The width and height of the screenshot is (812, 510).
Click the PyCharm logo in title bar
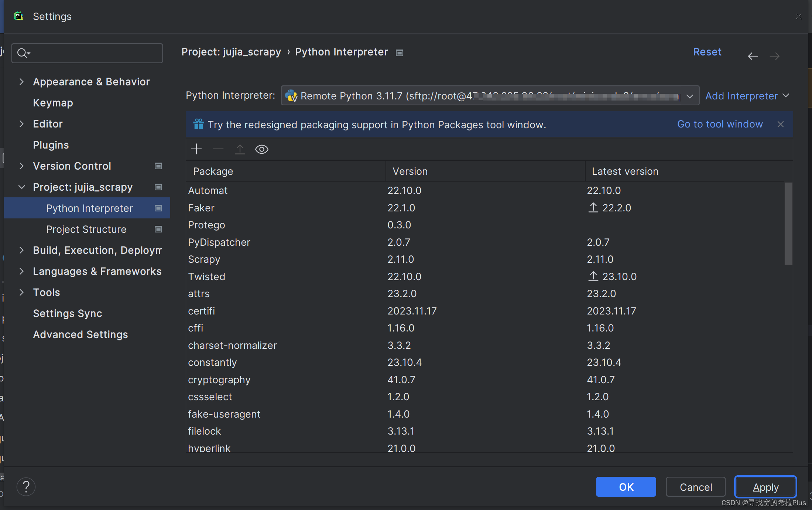click(18, 16)
